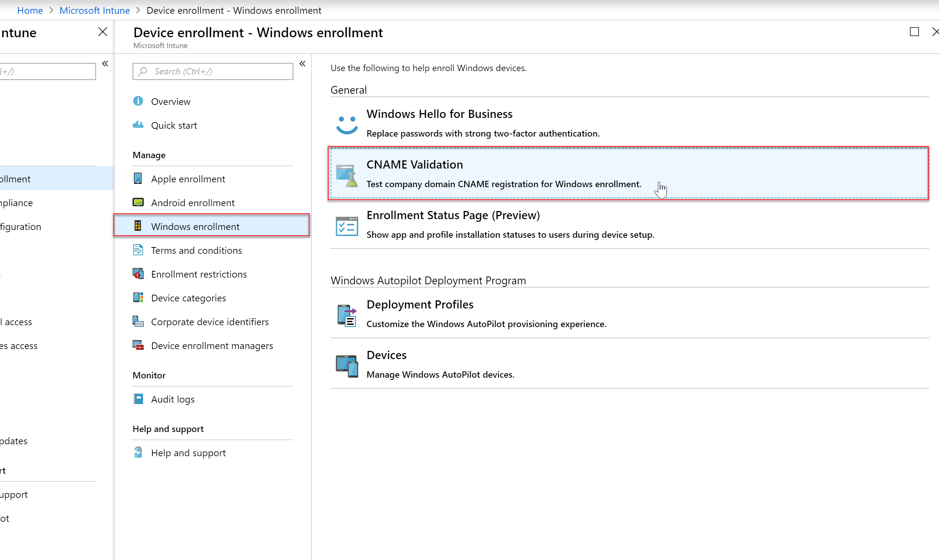Viewport: 939px width, 560px height.
Task: Click the Device categories icon
Action: tap(138, 297)
